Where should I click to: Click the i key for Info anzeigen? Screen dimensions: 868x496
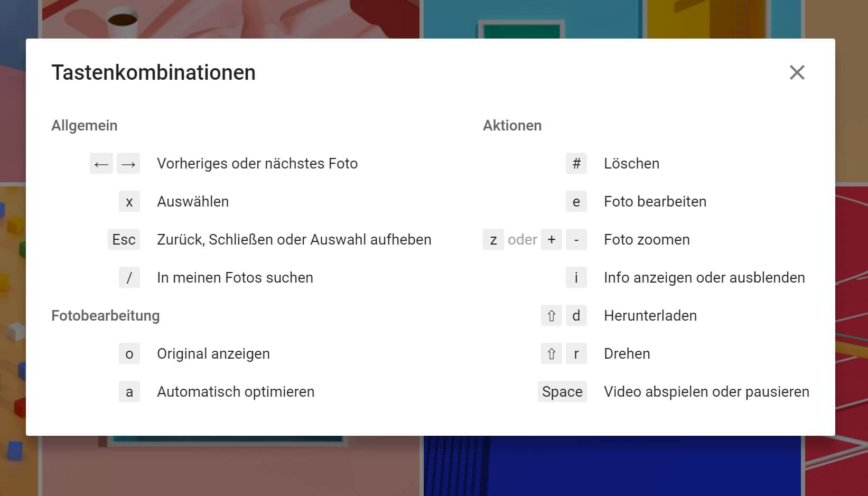tap(576, 278)
